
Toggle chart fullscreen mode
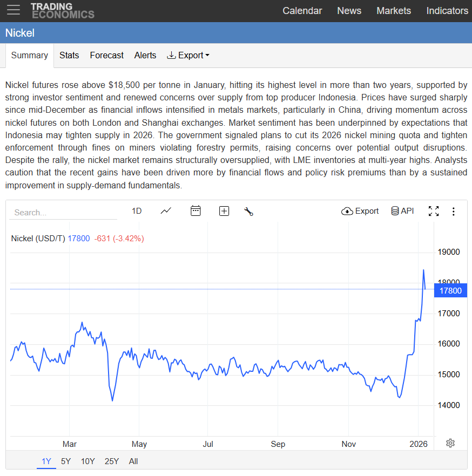point(433,211)
